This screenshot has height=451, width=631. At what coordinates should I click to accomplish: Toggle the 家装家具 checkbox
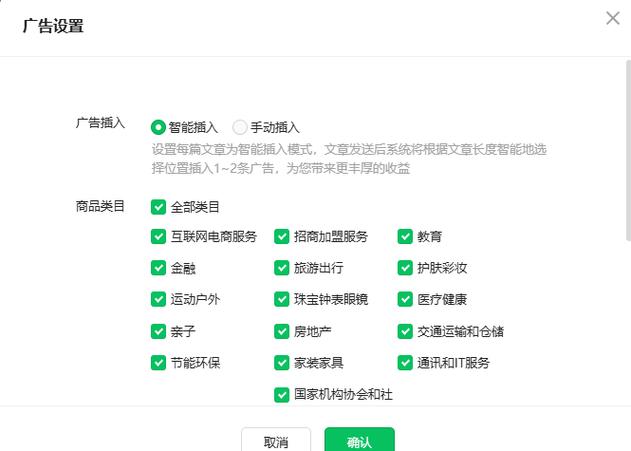click(281, 363)
